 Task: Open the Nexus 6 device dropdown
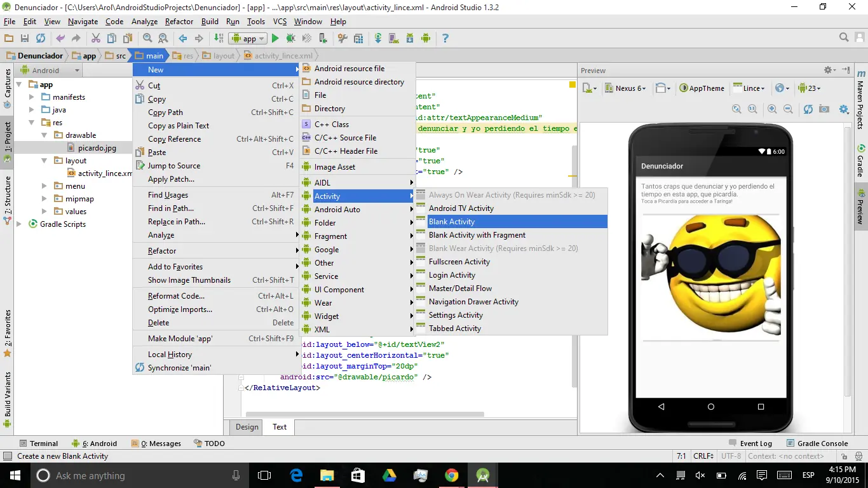pos(625,88)
